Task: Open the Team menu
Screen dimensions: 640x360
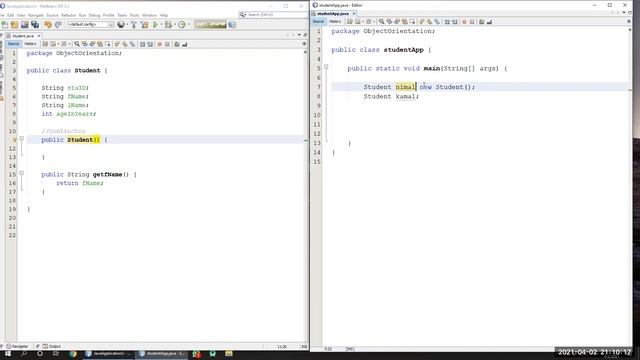Action: pyautogui.click(x=122, y=15)
